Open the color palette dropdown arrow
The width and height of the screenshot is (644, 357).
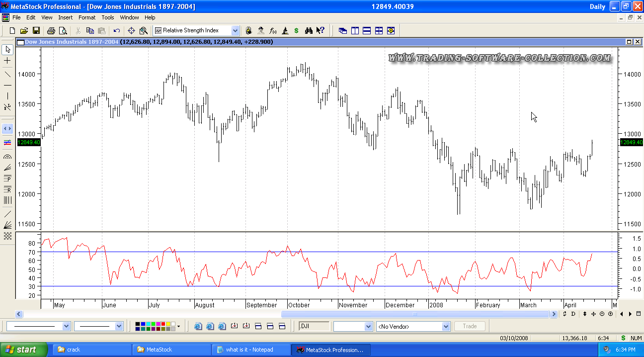178,327
